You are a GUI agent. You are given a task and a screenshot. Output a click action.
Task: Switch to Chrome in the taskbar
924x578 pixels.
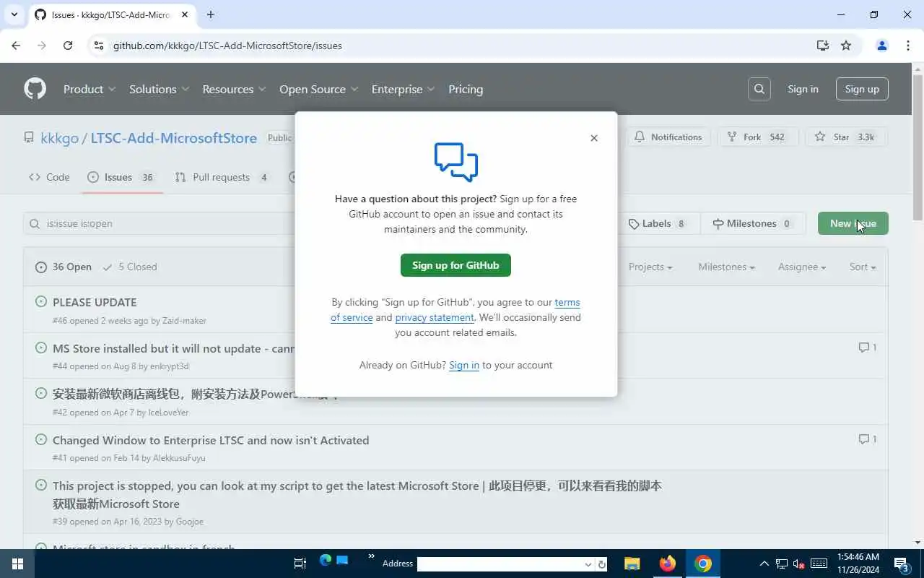tap(703, 564)
